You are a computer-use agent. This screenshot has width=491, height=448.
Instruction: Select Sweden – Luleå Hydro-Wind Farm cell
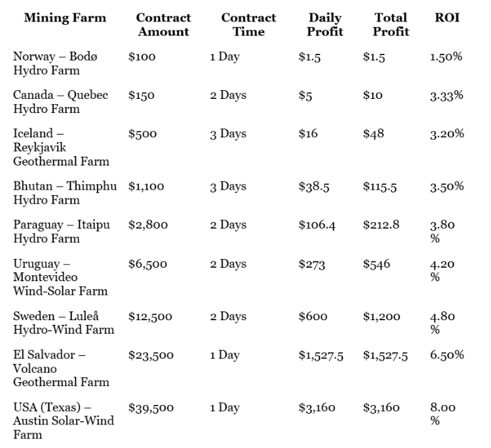[x=64, y=323]
